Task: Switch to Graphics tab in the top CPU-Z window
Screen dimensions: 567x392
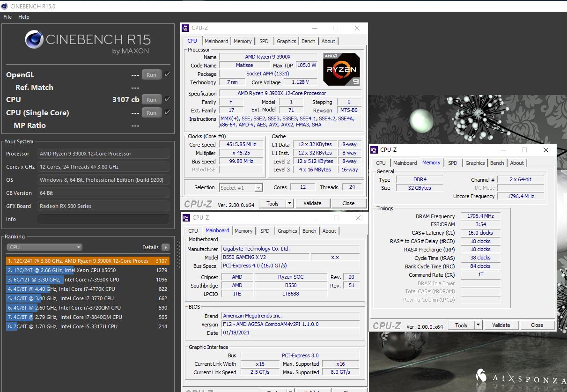Action: (287, 41)
